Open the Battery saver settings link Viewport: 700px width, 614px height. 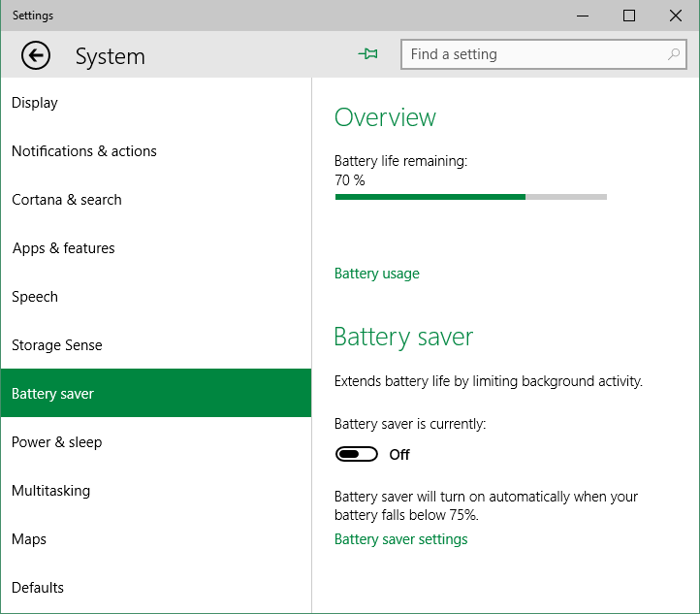401,539
